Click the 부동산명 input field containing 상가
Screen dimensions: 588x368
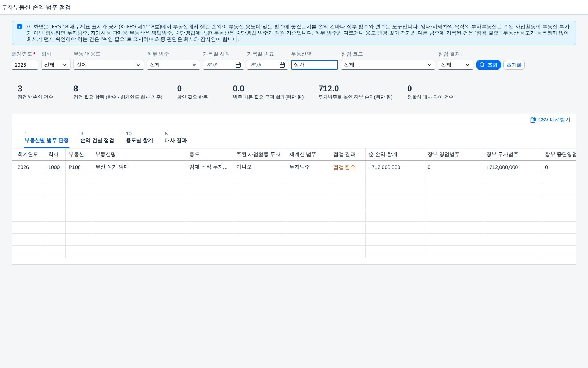(x=315, y=65)
